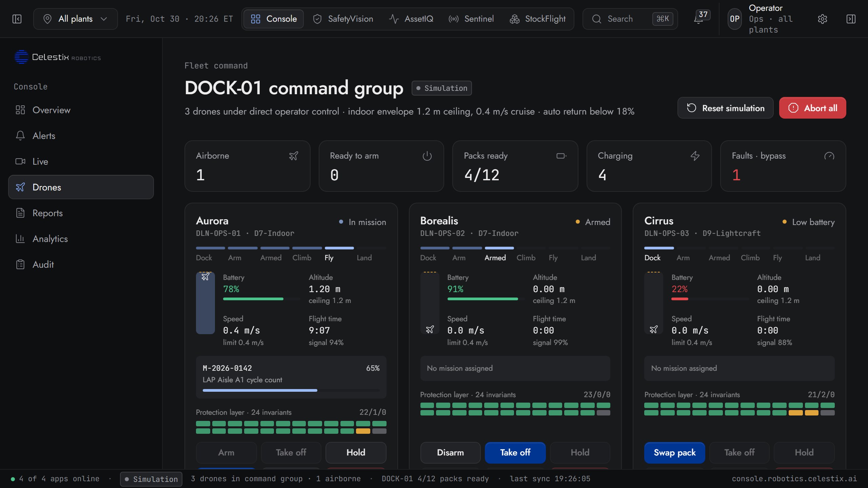868x488 pixels.
Task: Switch to the Console app tab
Action: click(x=274, y=19)
